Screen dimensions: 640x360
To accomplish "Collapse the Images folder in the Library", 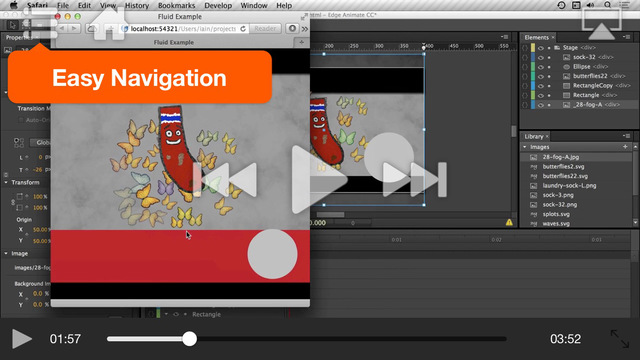I will click(x=524, y=147).
